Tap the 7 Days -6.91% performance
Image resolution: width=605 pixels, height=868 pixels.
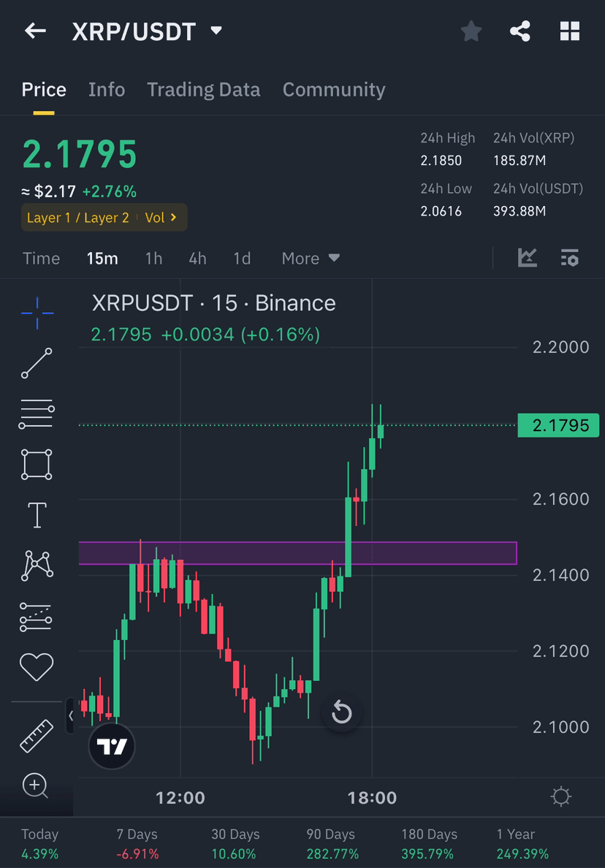point(137,844)
